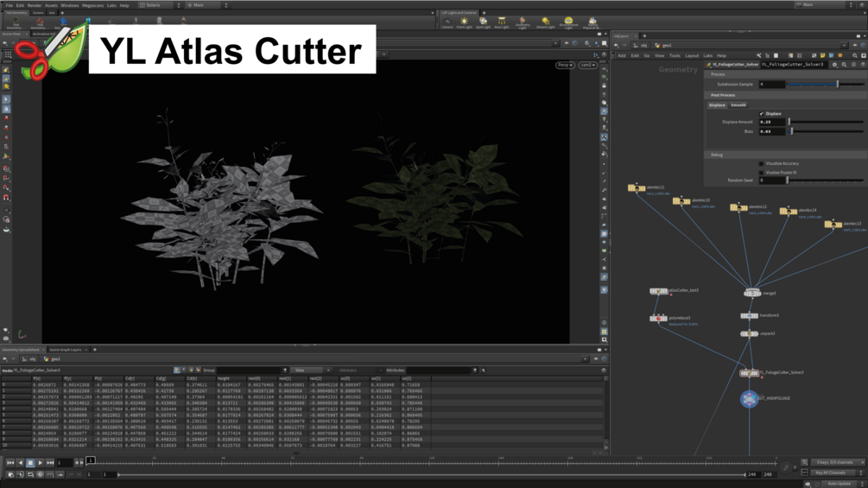Open the cam2 camera dropdown
The height and width of the screenshot is (488, 868).
point(587,66)
